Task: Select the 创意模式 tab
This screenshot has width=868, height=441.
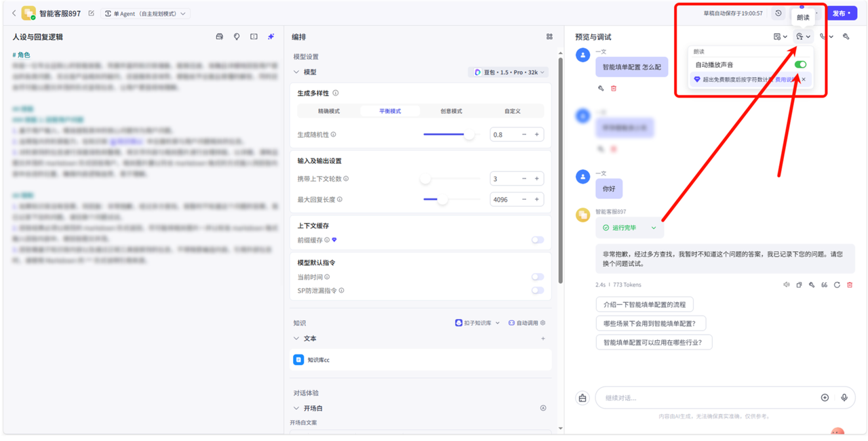Action: [451, 111]
